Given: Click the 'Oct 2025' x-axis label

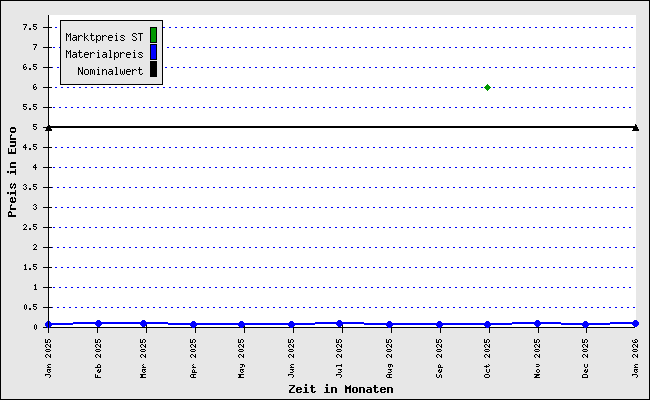Looking at the screenshot, I should (x=488, y=357).
